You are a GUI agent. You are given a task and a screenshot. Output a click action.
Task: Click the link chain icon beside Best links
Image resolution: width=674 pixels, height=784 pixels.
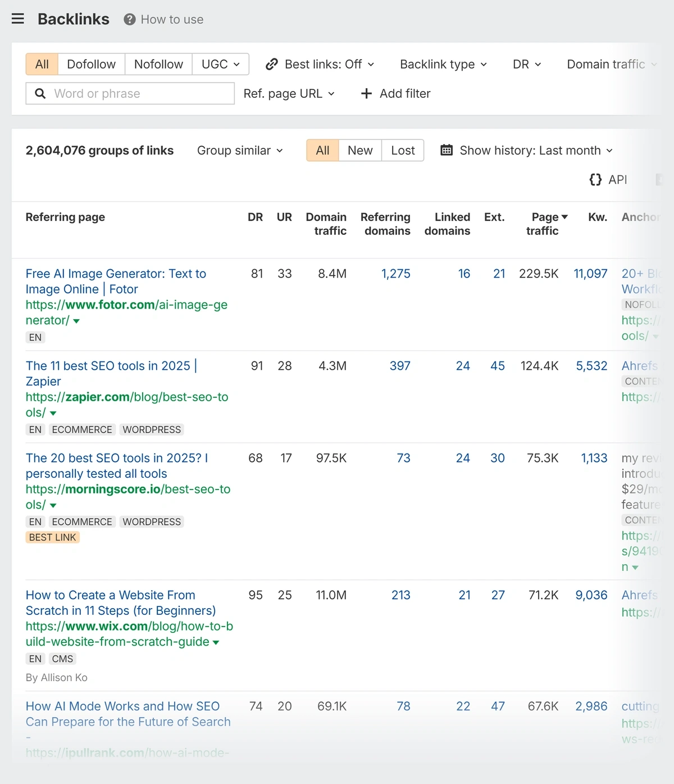(x=272, y=64)
